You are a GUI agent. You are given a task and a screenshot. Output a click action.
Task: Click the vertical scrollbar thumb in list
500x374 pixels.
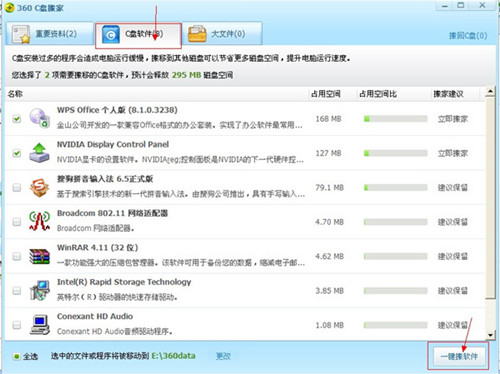(x=490, y=197)
